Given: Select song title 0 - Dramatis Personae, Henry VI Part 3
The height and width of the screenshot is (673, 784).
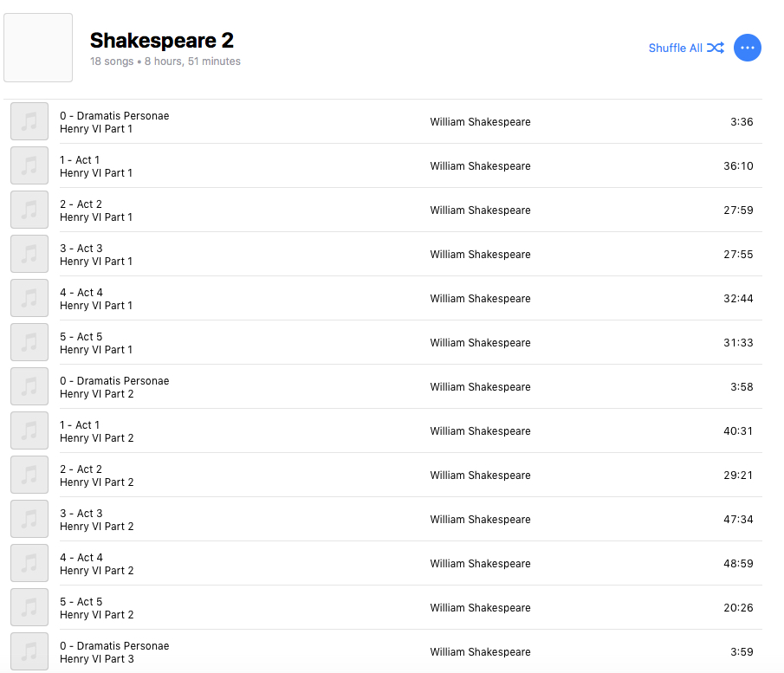Looking at the screenshot, I should click(114, 646).
